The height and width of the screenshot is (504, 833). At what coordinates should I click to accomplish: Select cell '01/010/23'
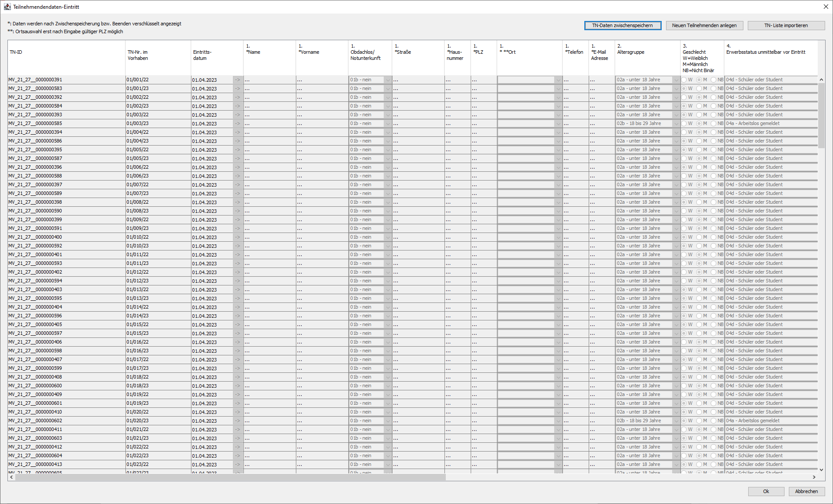click(158, 246)
